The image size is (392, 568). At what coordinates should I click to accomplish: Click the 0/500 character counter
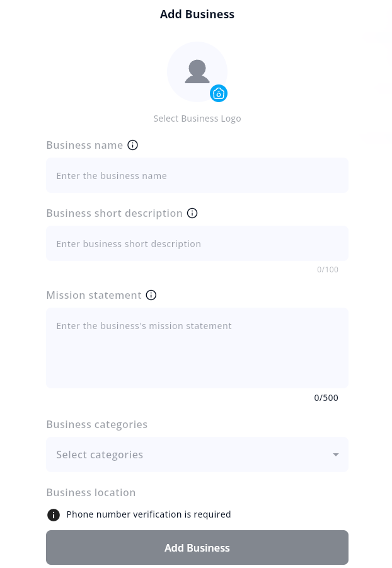point(326,398)
